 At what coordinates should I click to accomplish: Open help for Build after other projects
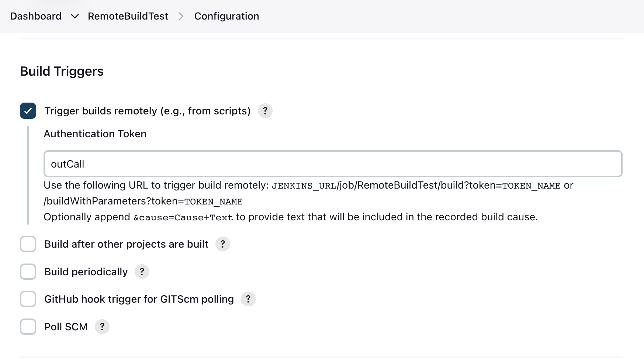(222, 244)
